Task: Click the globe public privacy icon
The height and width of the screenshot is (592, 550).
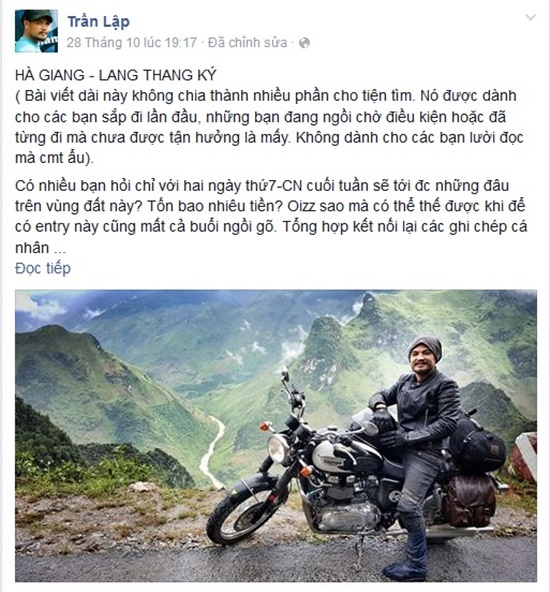Action: point(304,43)
